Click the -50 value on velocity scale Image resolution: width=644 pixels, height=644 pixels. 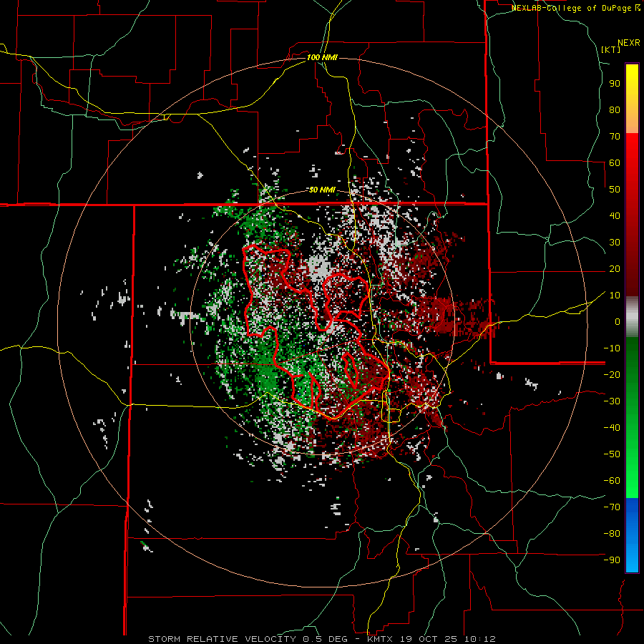[x=612, y=454]
